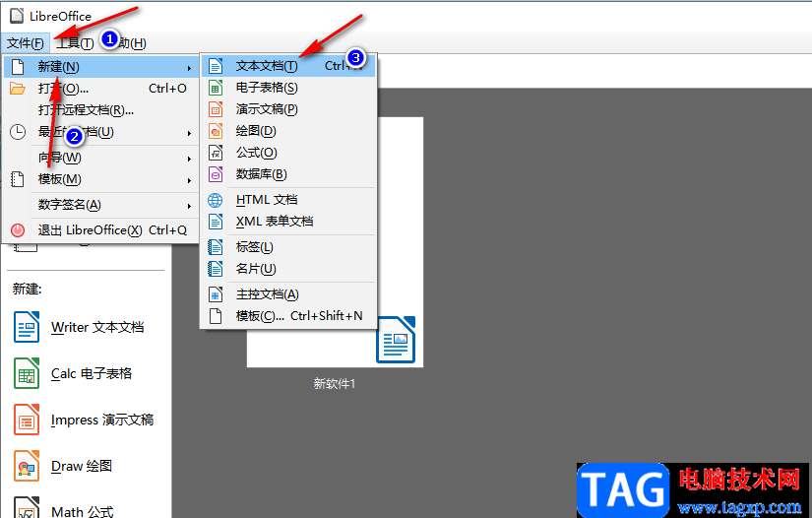812x518 pixels.
Task: Click the Impress icon in sidebar
Action: [27, 420]
